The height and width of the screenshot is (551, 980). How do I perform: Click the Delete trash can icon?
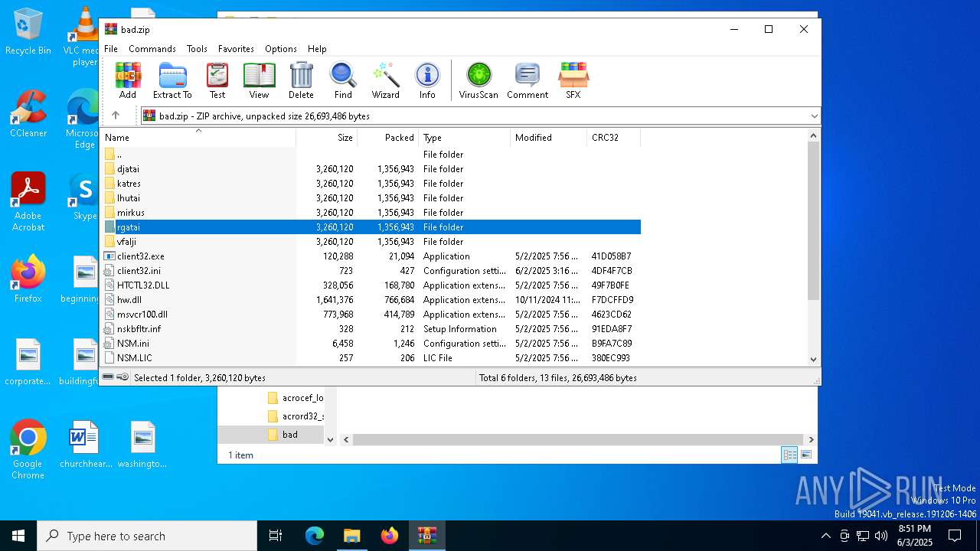point(301,81)
